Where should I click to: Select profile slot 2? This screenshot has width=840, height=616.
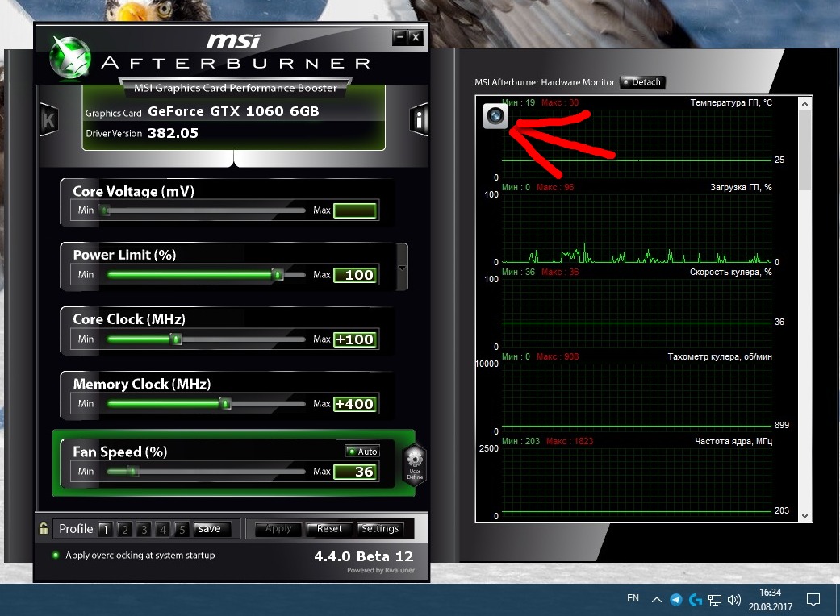124,529
